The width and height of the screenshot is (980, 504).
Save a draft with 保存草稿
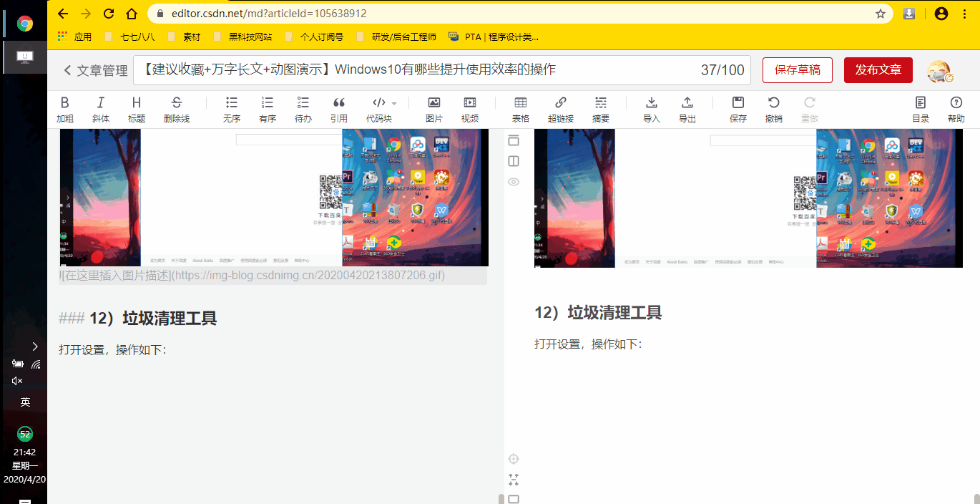pos(797,69)
